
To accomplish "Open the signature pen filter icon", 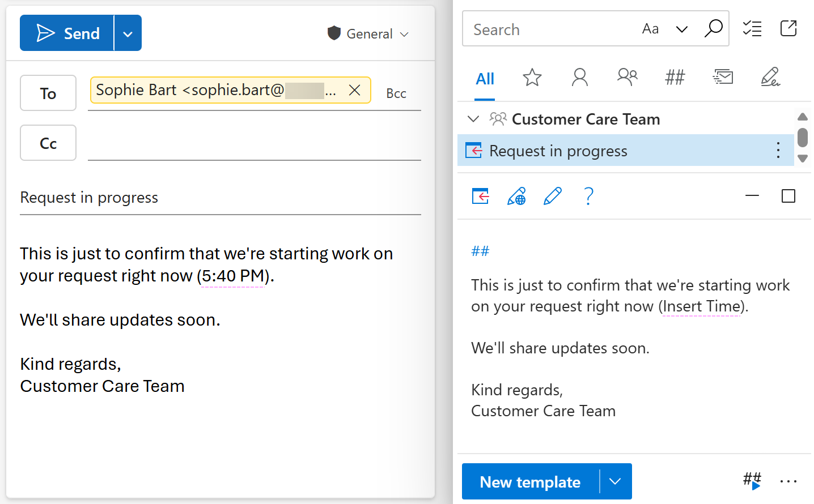I will point(770,78).
